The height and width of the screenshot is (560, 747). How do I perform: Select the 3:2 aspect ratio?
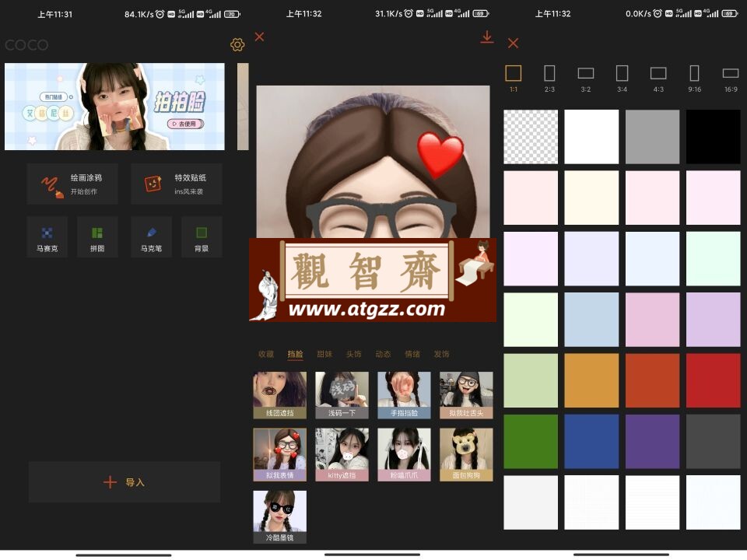click(585, 78)
